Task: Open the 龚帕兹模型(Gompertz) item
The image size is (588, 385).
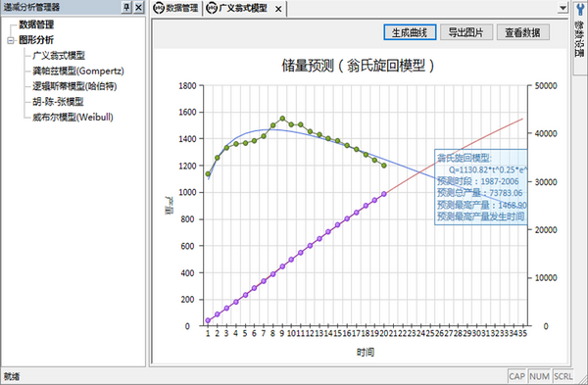Action: coord(78,71)
